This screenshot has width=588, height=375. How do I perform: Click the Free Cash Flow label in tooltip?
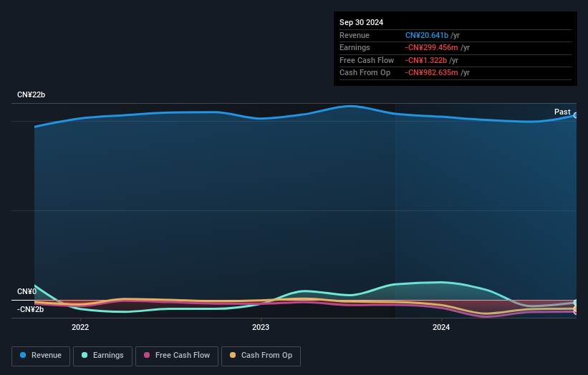[367, 60]
